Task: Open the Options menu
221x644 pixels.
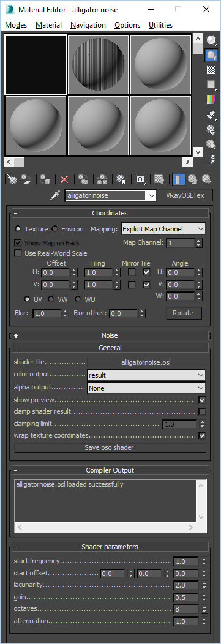Action: coord(127,25)
